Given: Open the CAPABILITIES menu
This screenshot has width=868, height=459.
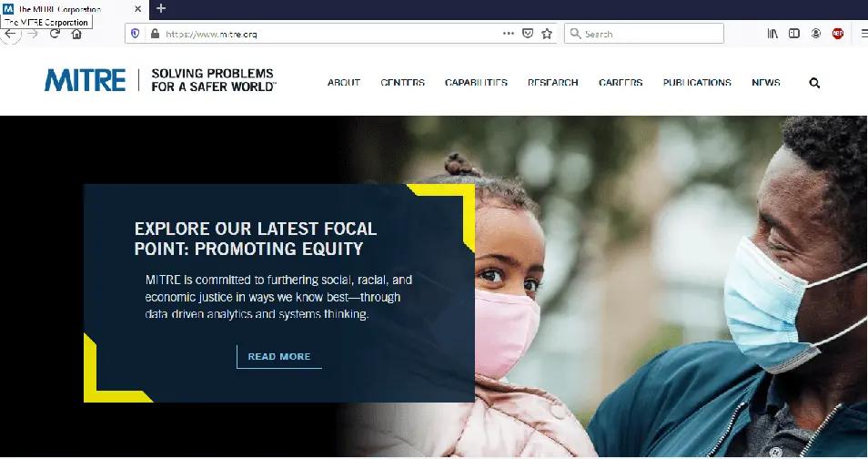Looking at the screenshot, I should point(476,83).
